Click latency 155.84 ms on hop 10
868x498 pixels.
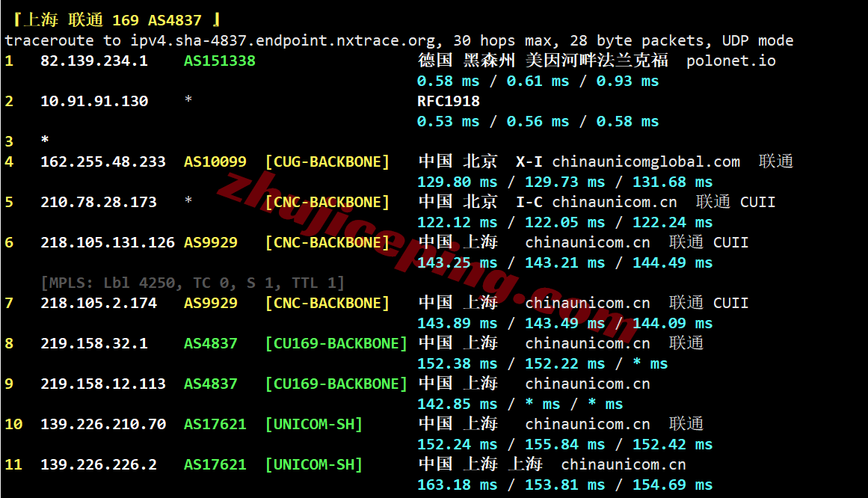pyautogui.click(x=564, y=444)
